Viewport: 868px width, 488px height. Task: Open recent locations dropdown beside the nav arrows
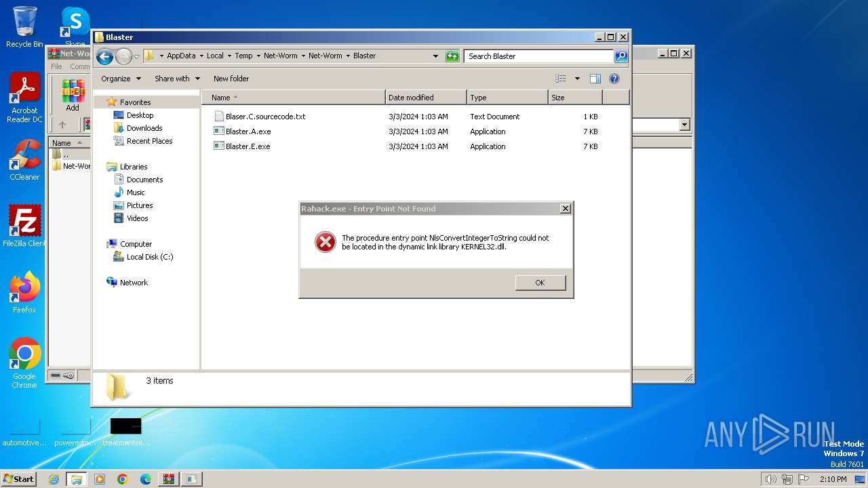tap(136, 56)
